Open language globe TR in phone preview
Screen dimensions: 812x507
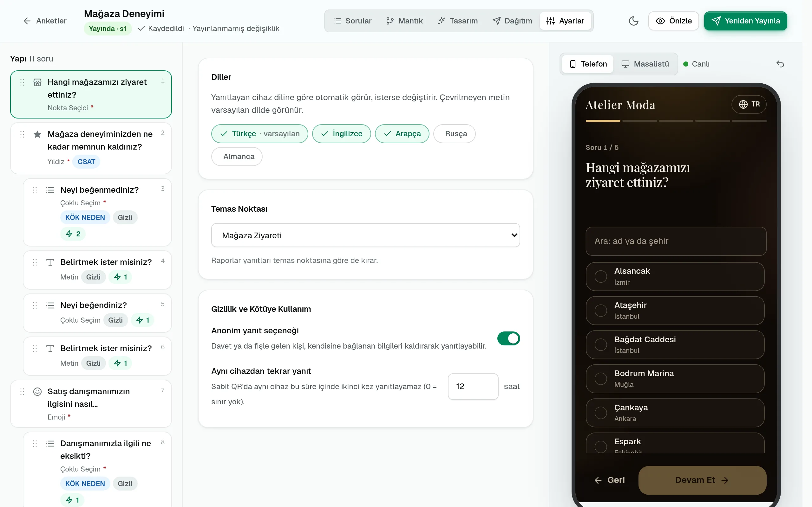tap(749, 104)
